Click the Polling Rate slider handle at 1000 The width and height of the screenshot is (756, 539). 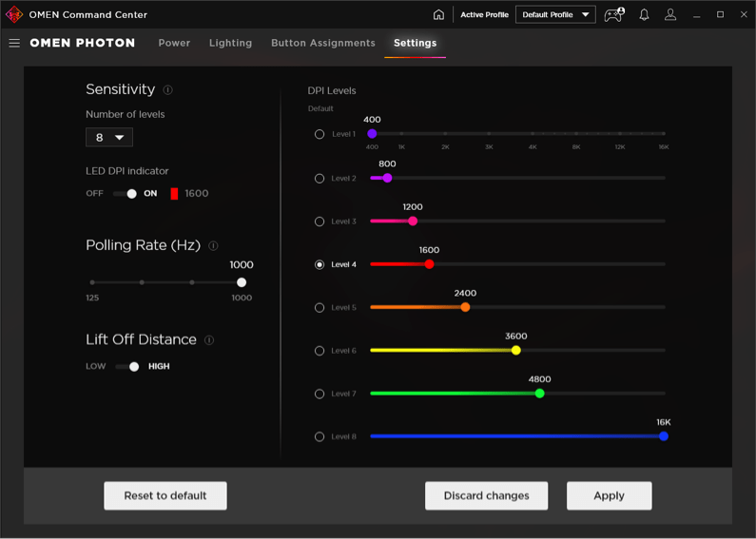[242, 282]
